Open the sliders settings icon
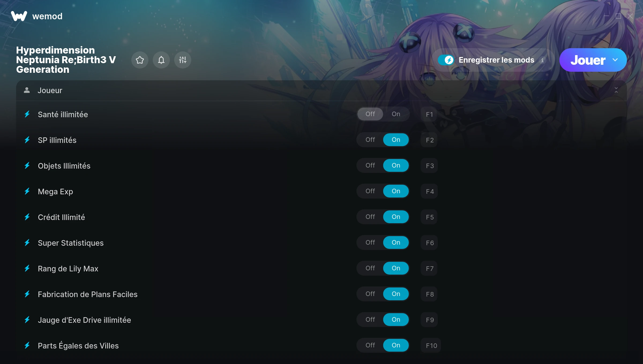 coord(183,60)
